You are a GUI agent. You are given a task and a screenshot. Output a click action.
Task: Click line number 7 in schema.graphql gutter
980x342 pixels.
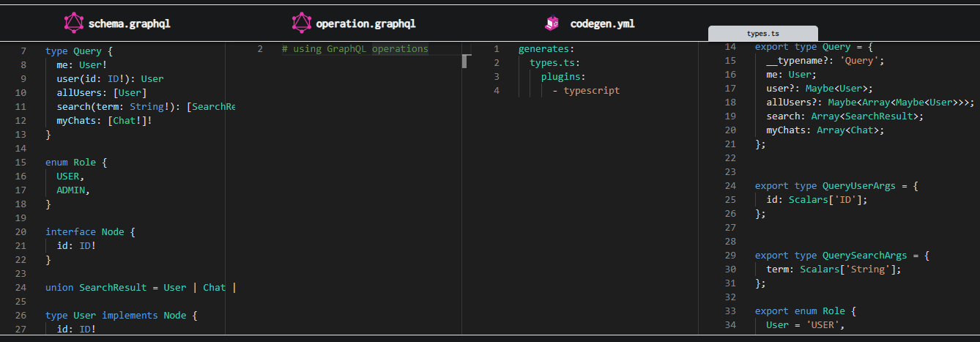[x=23, y=51]
